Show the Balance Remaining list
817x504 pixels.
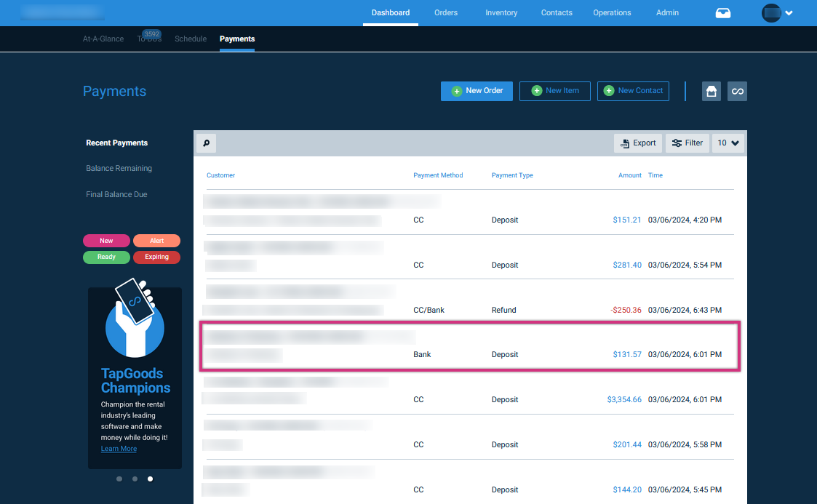click(119, 168)
